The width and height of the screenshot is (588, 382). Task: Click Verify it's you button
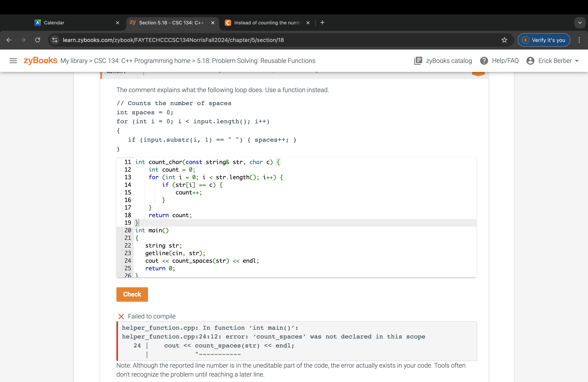point(544,40)
